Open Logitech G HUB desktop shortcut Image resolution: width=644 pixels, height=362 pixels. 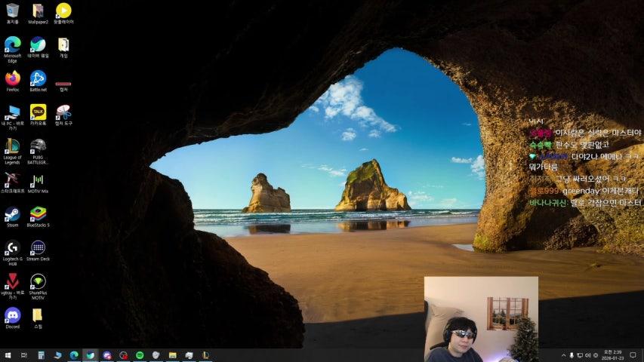tap(12, 247)
